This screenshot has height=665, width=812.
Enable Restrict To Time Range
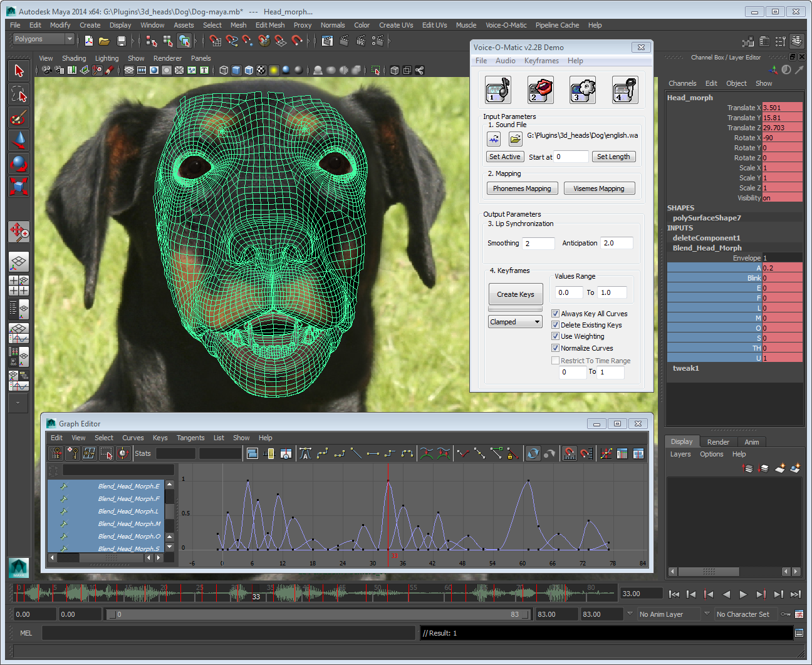555,361
